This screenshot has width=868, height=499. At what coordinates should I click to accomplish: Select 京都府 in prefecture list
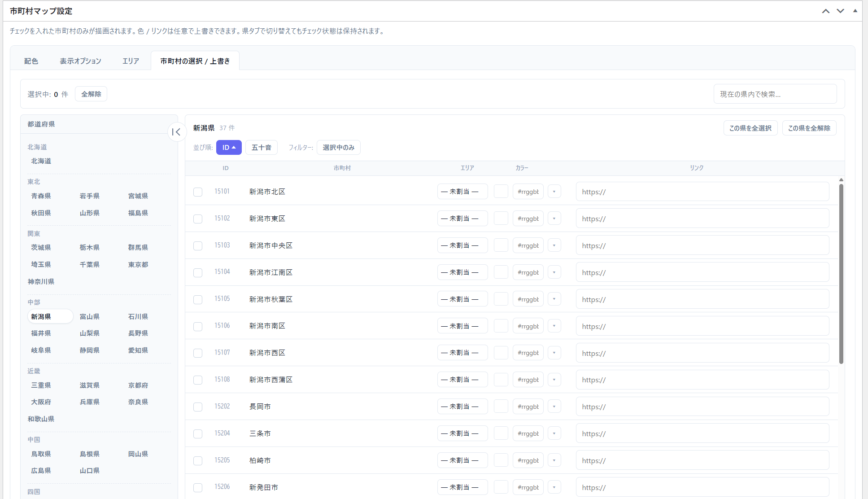138,385
